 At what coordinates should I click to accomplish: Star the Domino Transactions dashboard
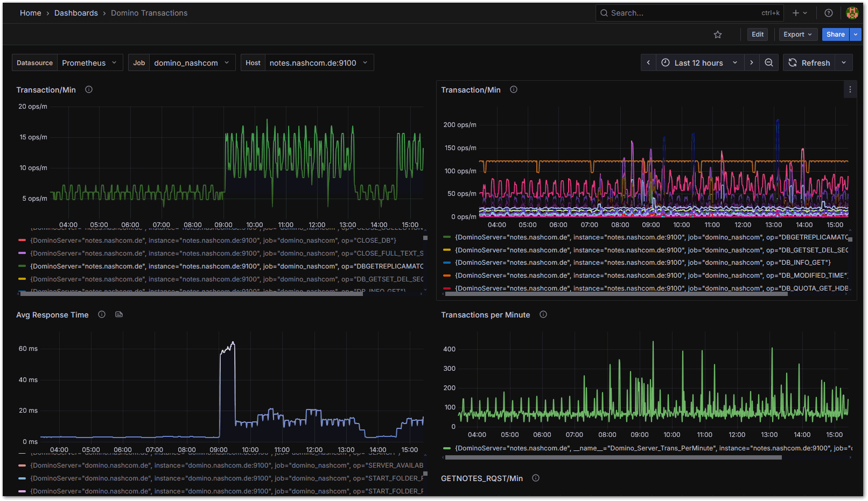tap(718, 34)
